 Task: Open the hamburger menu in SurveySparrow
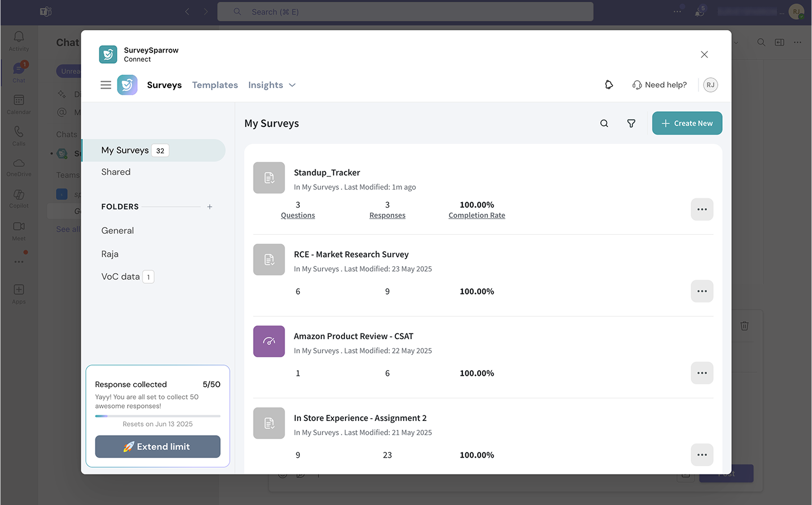click(106, 85)
